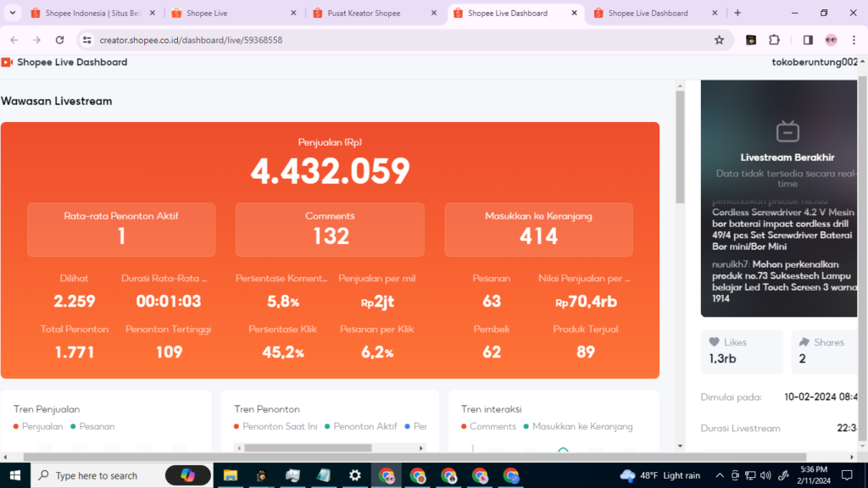Open Chrome three-dot menu
This screenshot has height=488, width=868.
pos(854,40)
